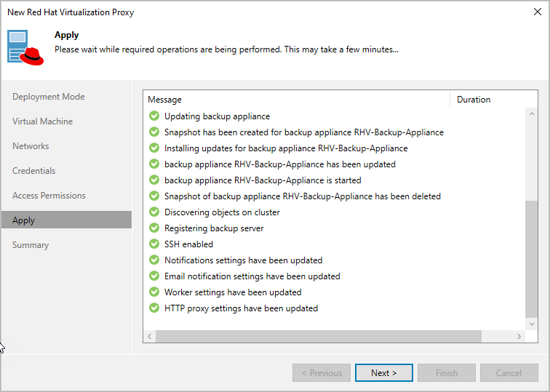The width and height of the screenshot is (550, 392).
Task: Click the horizontal scrollbar left arrow
Action: tap(150, 336)
